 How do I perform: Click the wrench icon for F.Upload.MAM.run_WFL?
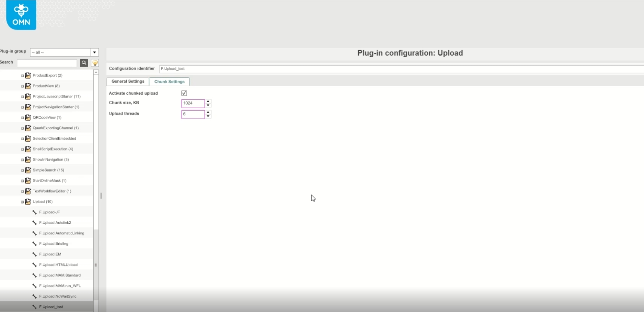(35, 286)
